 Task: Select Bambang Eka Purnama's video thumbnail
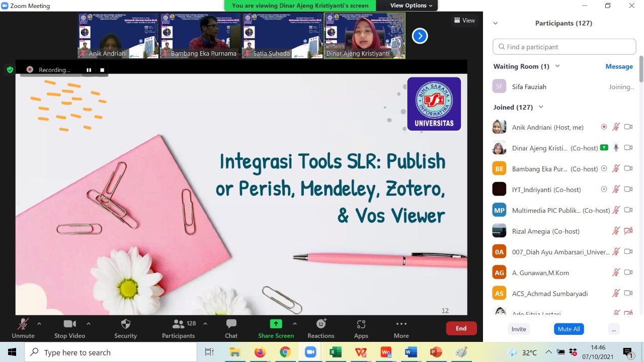coord(200,36)
